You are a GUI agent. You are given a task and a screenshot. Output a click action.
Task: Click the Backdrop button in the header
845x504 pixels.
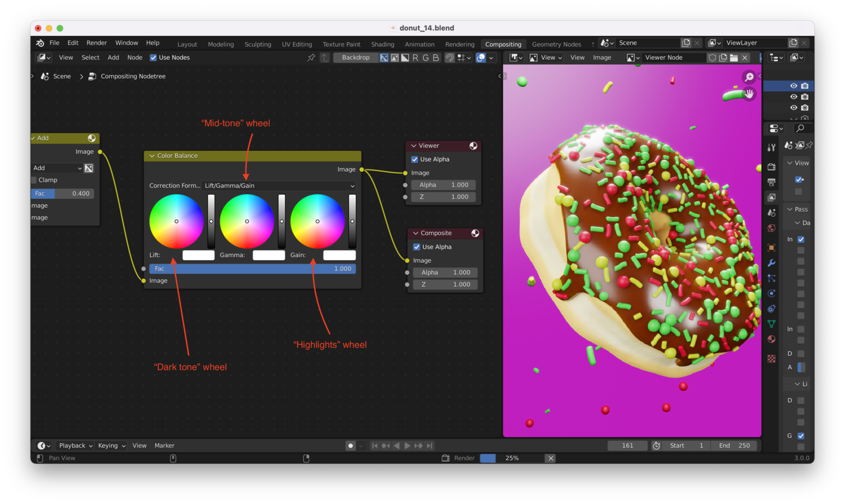pos(355,57)
